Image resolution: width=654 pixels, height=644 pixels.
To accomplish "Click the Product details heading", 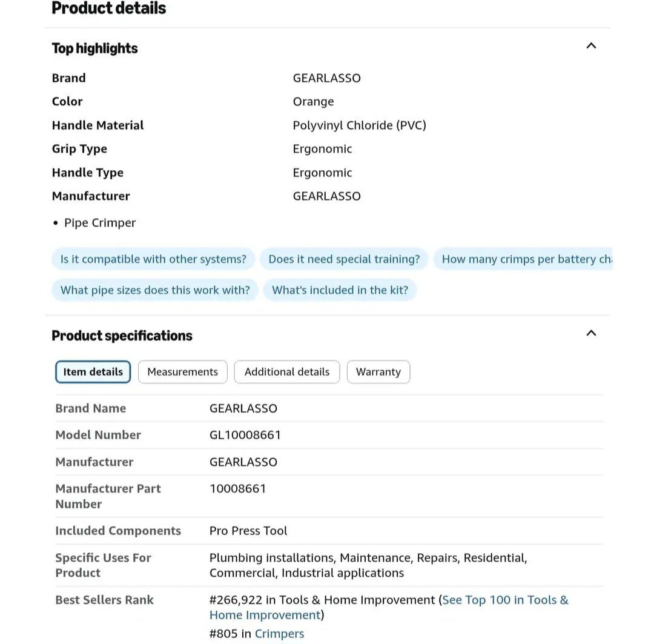I will point(109,8).
